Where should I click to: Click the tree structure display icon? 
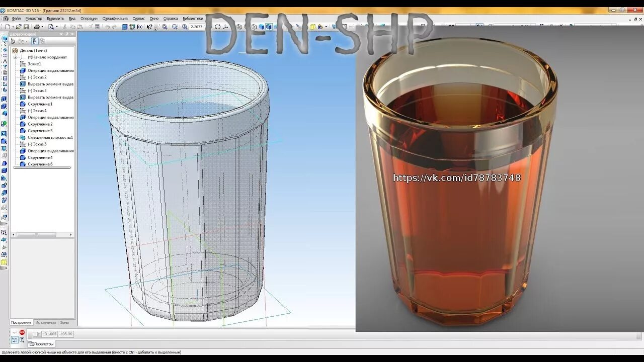coord(13,41)
